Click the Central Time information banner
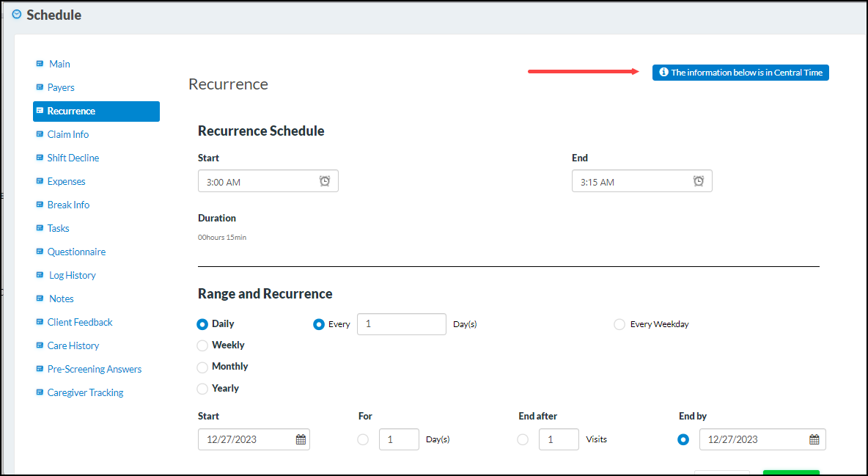This screenshot has width=868, height=476. (740, 72)
